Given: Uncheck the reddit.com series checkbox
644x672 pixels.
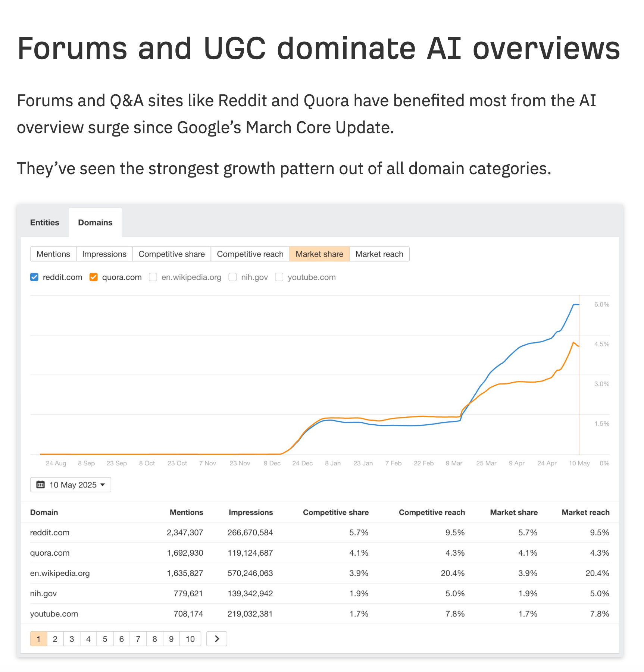Looking at the screenshot, I should [34, 277].
